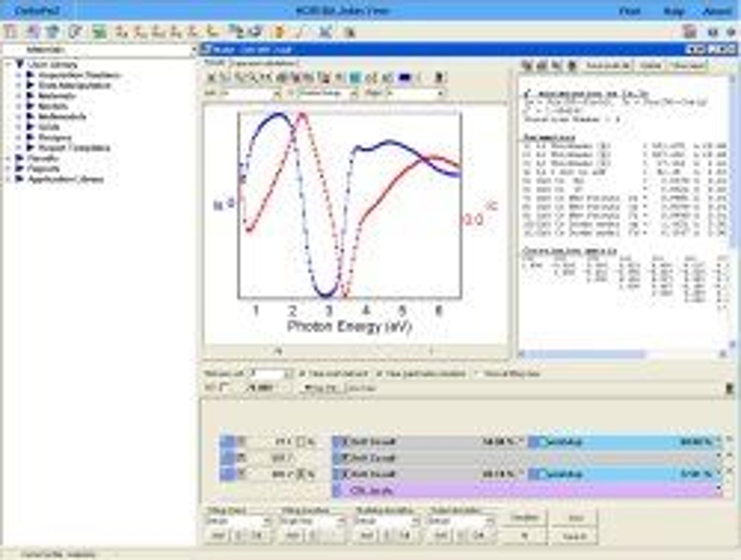Open the Fitting Data dropdown
The height and width of the screenshot is (560, 741).
click(267, 521)
